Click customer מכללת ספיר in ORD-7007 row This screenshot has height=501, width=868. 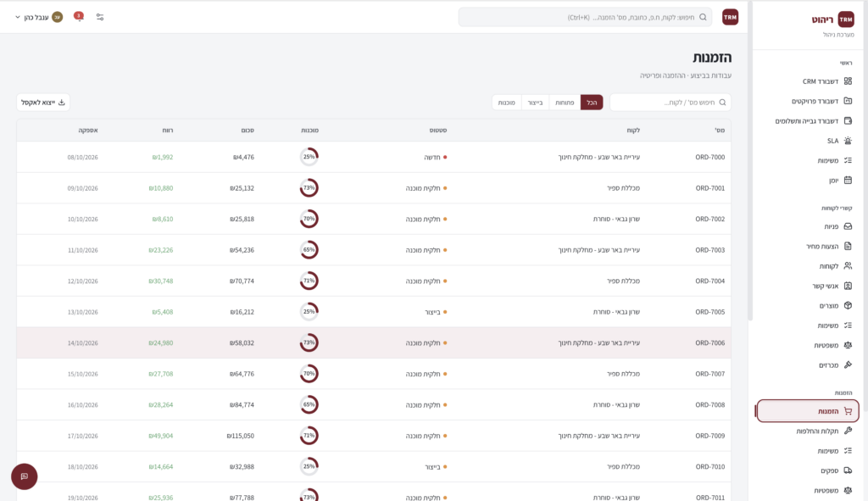click(623, 374)
